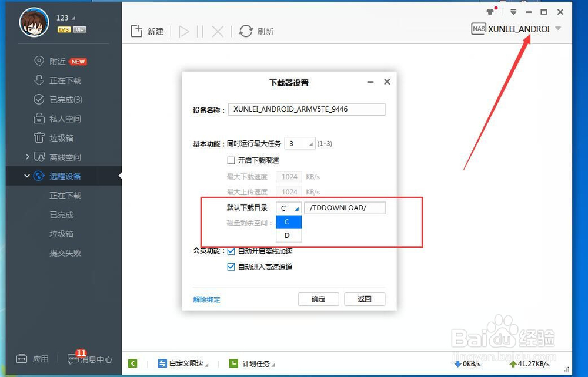Select 已完成 under 远程设备
The width and height of the screenshot is (588, 377).
[x=62, y=214]
